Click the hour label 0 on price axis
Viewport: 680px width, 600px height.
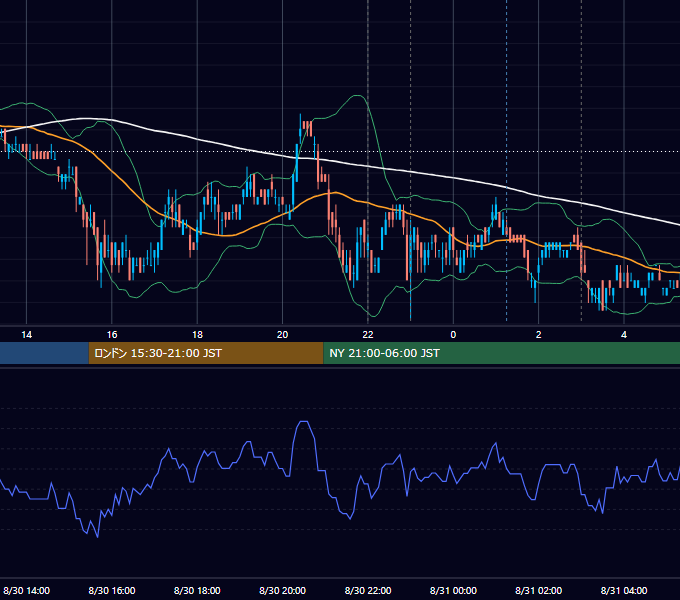[x=453, y=335]
